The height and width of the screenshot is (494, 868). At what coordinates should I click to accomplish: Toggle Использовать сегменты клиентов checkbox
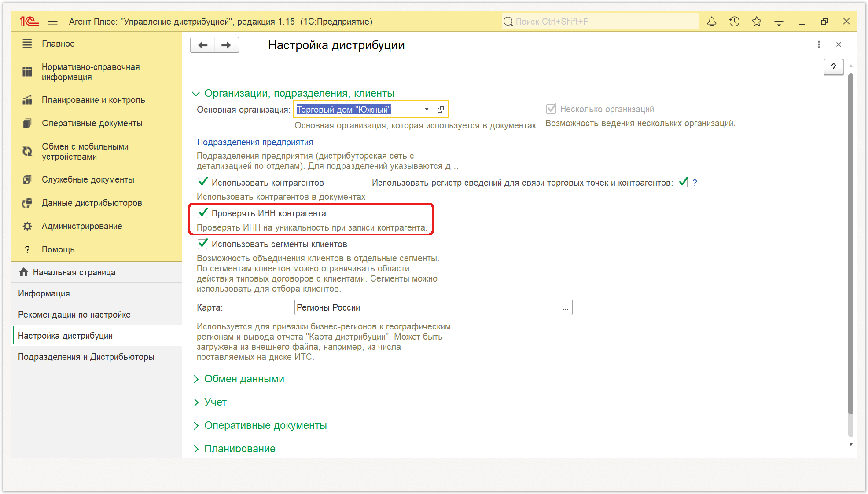pos(202,244)
